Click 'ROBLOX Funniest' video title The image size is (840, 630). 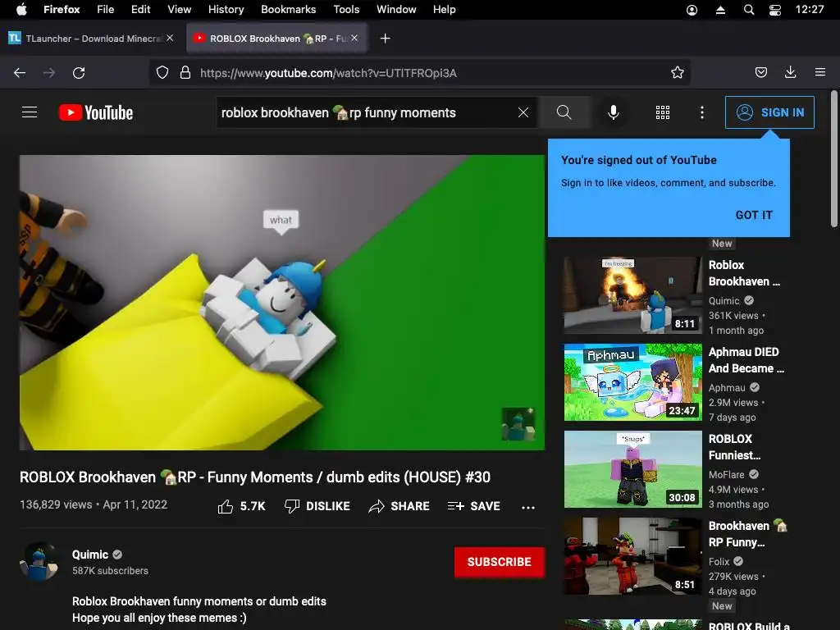[x=734, y=447]
